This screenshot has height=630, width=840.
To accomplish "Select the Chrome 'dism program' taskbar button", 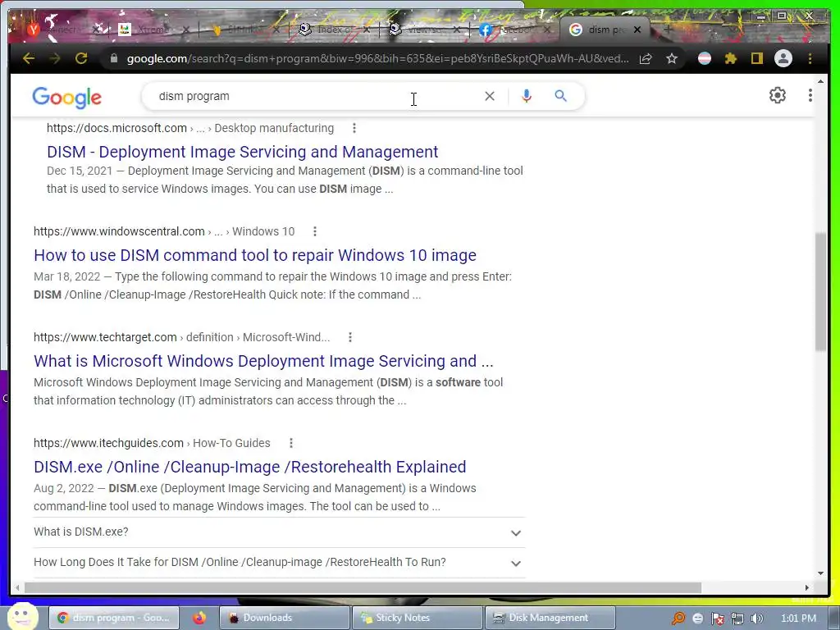I will (113, 618).
